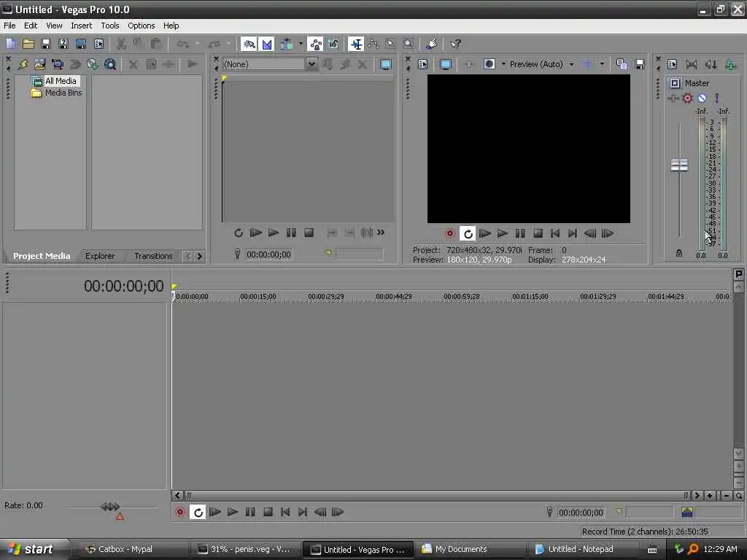747x560 pixels.
Task: Click the Windows Start button
Action: click(34, 549)
